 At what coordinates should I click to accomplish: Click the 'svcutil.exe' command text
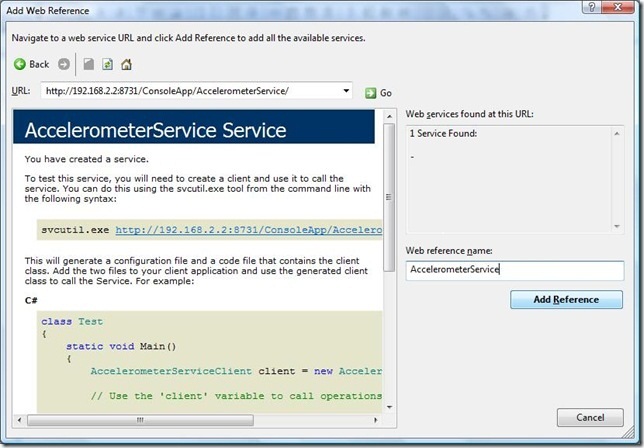pyautogui.click(x=75, y=230)
